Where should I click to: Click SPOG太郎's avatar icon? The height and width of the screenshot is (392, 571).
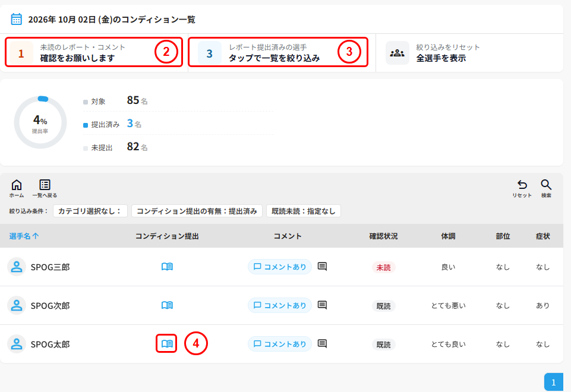[17, 344]
